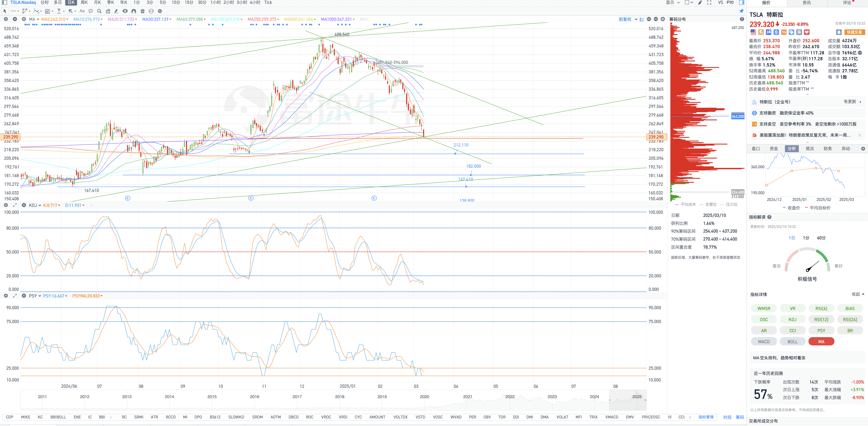Open the KDJ indicator name dropdown
The width and height of the screenshot is (868, 426).
point(35,205)
